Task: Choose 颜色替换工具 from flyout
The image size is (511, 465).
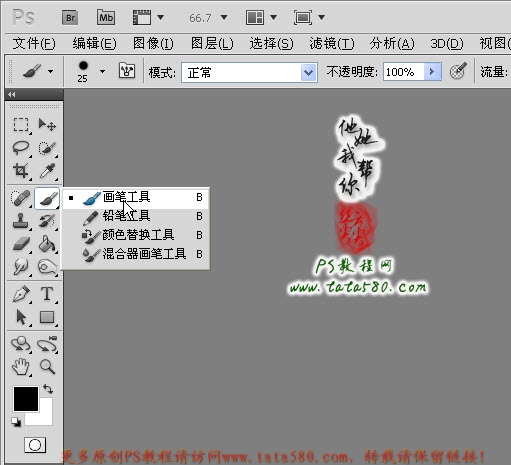Action: tap(136, 235)
